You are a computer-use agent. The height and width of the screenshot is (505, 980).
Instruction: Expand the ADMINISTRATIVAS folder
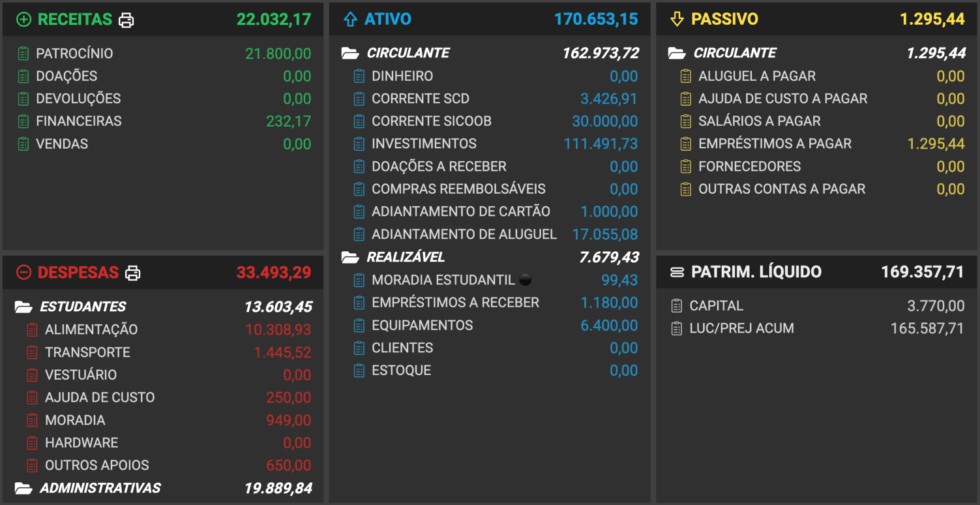tap(24, 487)
